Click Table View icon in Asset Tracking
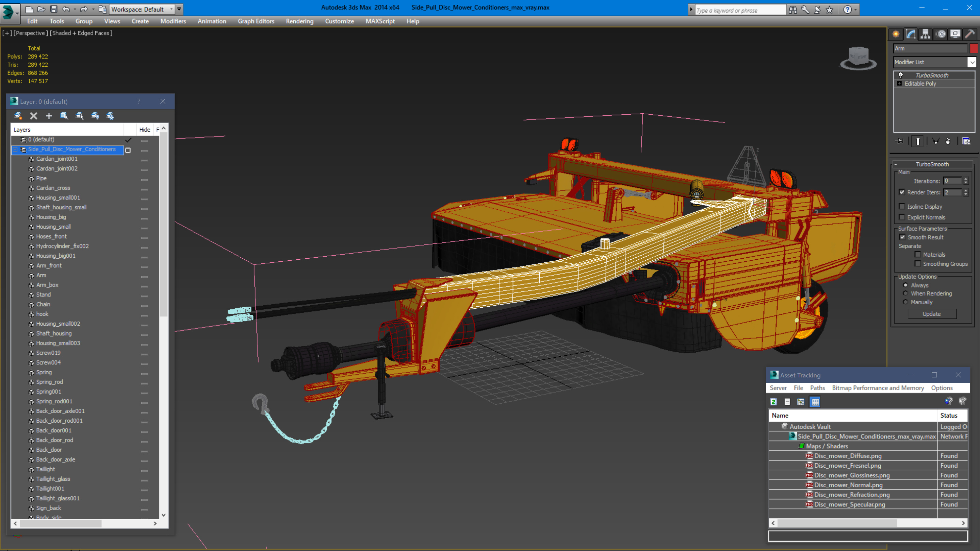 click(815, 402)
